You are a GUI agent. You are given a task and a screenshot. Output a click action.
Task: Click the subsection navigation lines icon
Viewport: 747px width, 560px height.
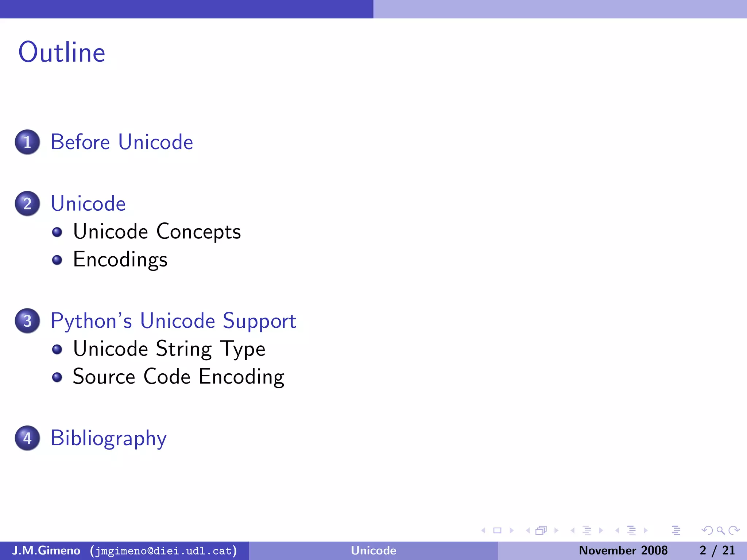(587, 530)
